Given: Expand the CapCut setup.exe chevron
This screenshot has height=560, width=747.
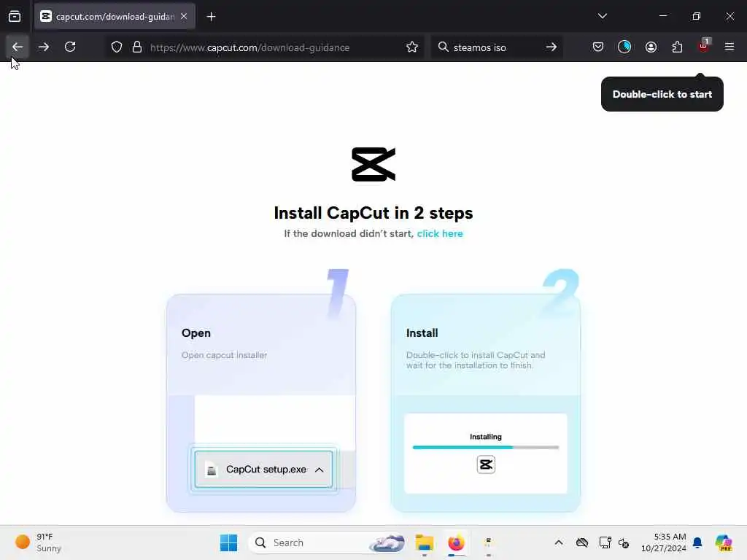Looking at the screenshot, I should (320, 470).
